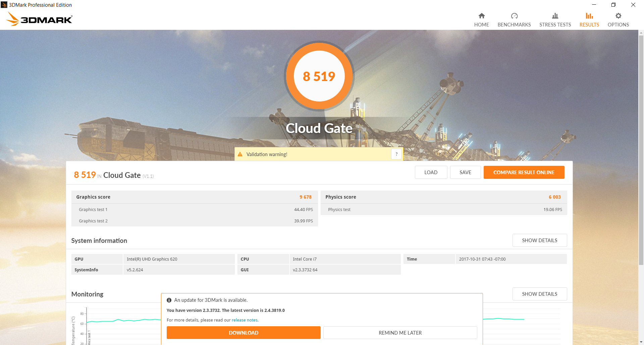Click the (V1.1) version label
644x345 pixels.
(148, 176)
